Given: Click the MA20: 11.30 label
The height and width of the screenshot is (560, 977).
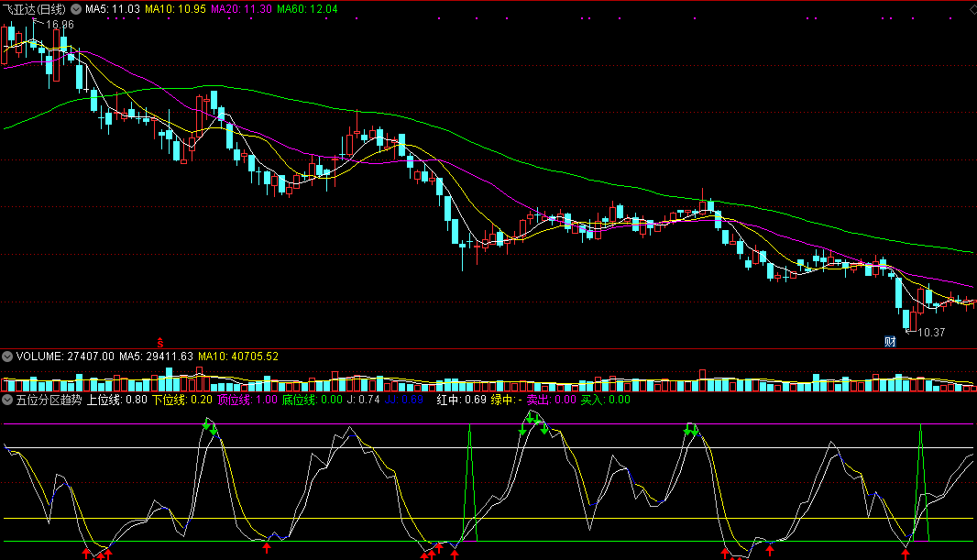Looking at the screenshot, I should click(x=241, y=9).
